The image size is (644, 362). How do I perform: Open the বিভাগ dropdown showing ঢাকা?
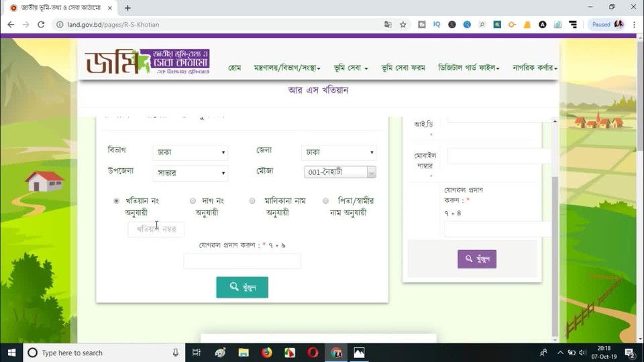(x=191, y=153)
